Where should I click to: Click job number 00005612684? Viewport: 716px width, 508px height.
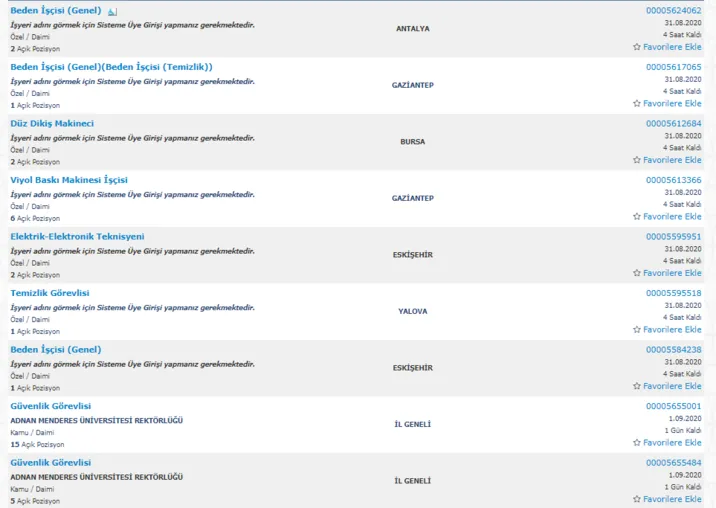(673, 123)
